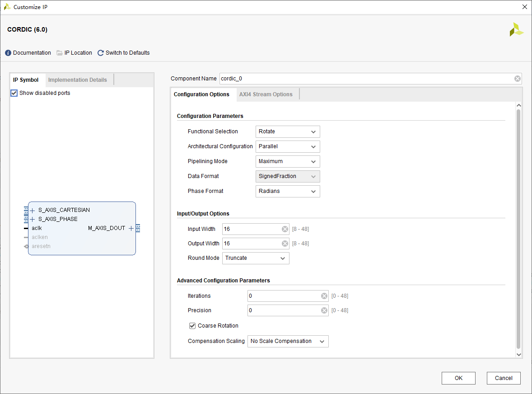Clear the Iterations value
Screen dimensions: 532x394
click(x=324, y=296)
